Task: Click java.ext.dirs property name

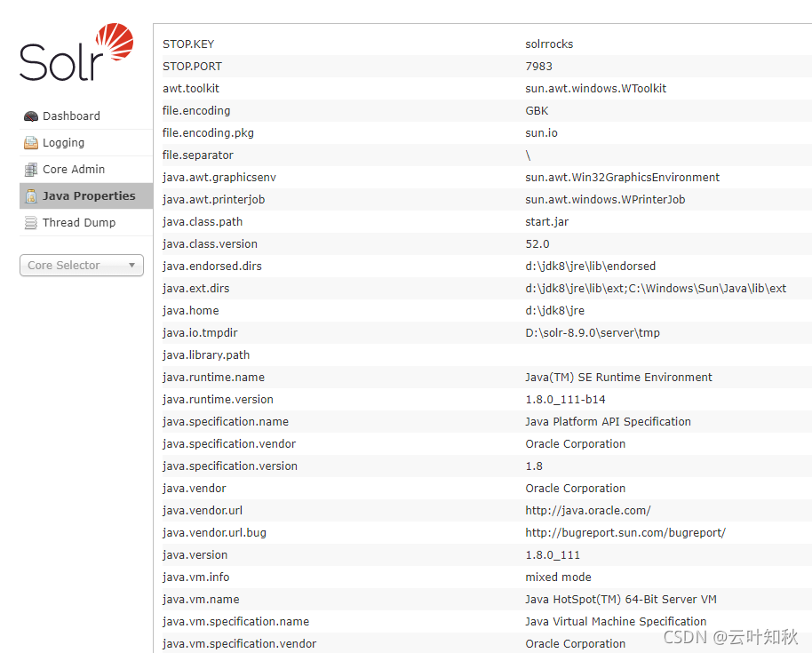Action: point(195,289)
